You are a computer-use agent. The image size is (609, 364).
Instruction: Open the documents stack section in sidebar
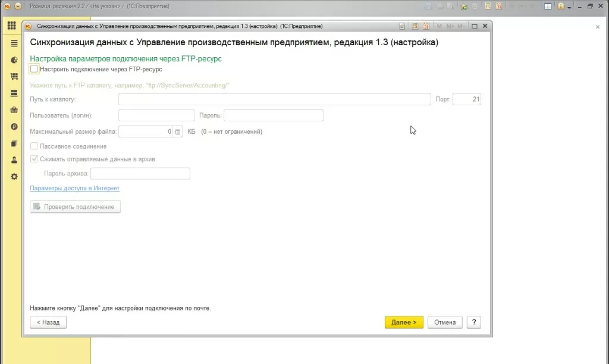(x=14, y=143)
